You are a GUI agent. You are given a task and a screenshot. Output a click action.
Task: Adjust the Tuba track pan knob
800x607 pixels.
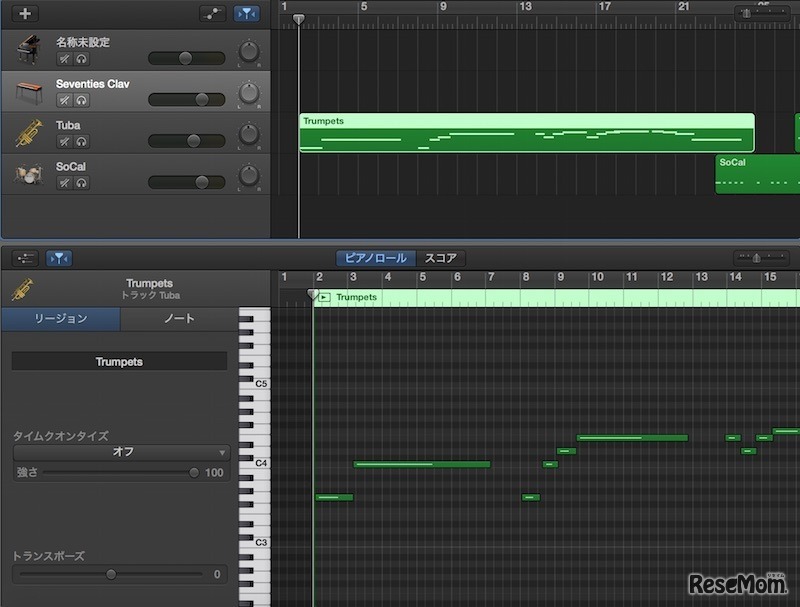(248, 135)
